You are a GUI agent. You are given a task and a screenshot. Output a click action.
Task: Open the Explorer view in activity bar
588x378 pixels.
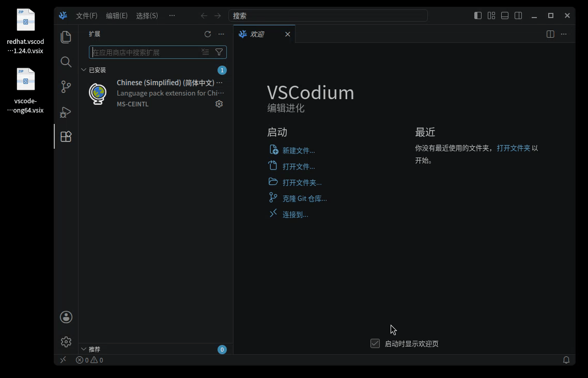(66, 37)
